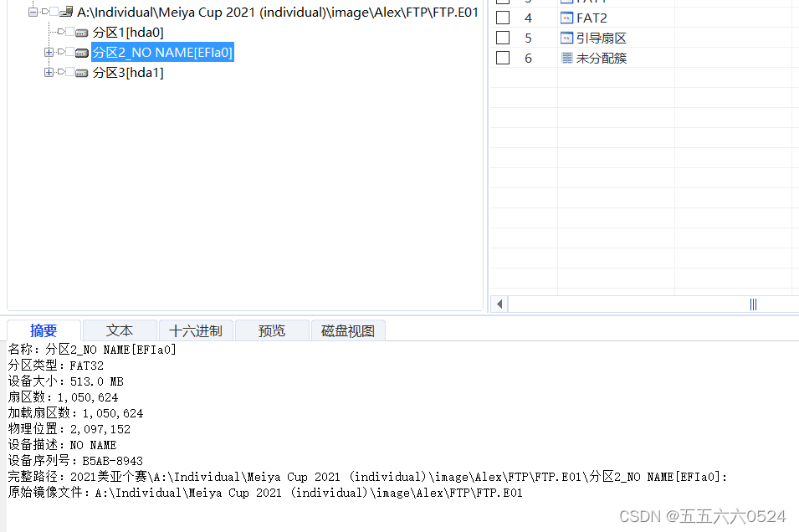This screenshot has width=799, height=532.
Task: Click the summary line 设备序列号: B5AB-8943
Action: point(75,461)
